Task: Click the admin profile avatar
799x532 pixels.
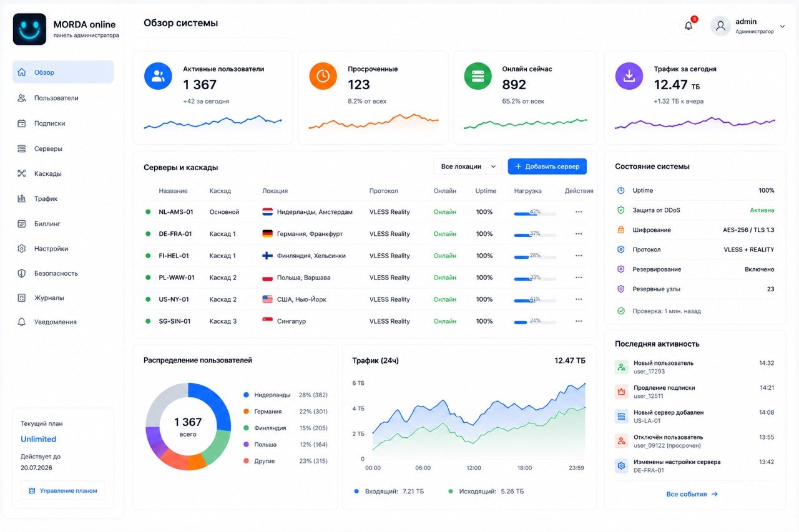Action: click(720, 26)
